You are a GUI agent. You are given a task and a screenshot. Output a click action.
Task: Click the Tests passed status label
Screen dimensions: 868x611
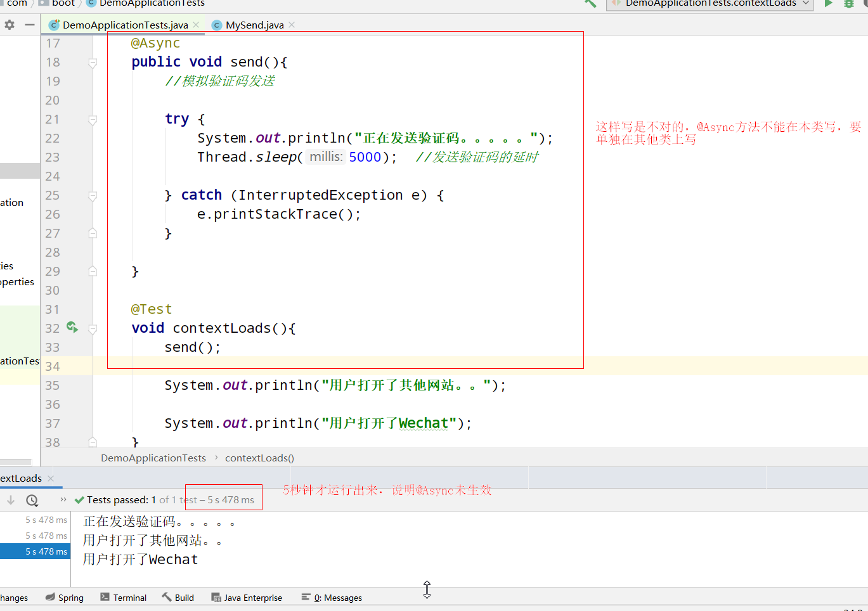click(x=164, y=499)
